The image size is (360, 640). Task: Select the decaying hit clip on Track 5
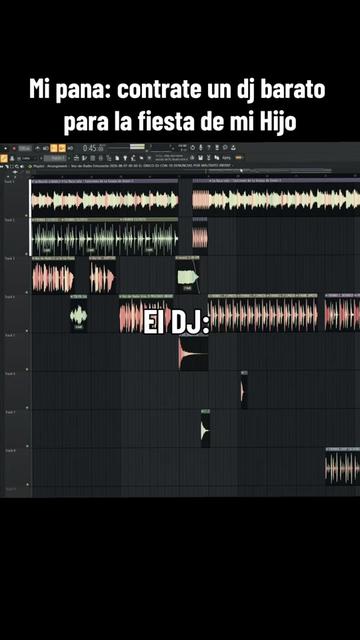(193, 352)
